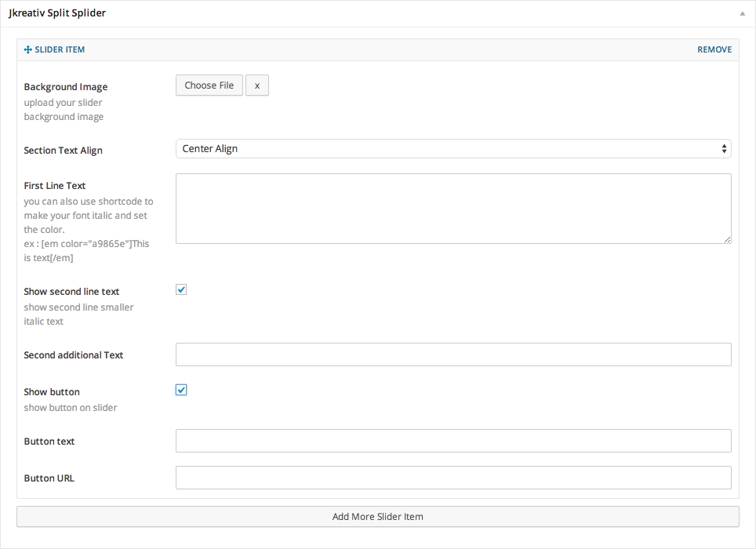The height and width of the screenshot is (549, 756).
Task: Click the REMOVE link for slider item
Action: [714, 49]
